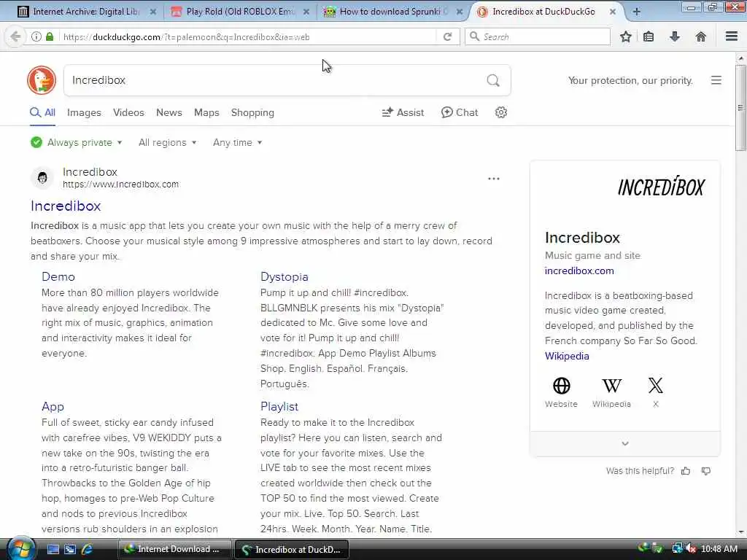
Task: Open the bookmarks list icon
Action: click(x=649, y=36)
